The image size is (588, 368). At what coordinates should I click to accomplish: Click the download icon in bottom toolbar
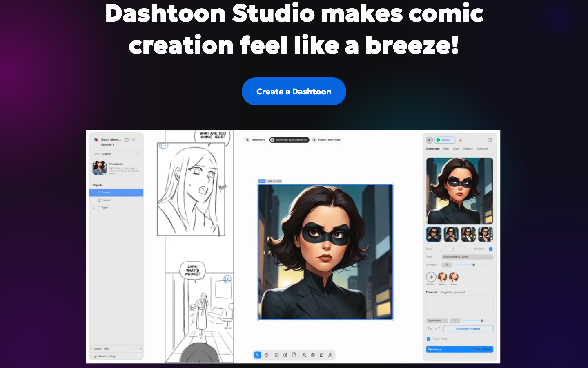330,355
